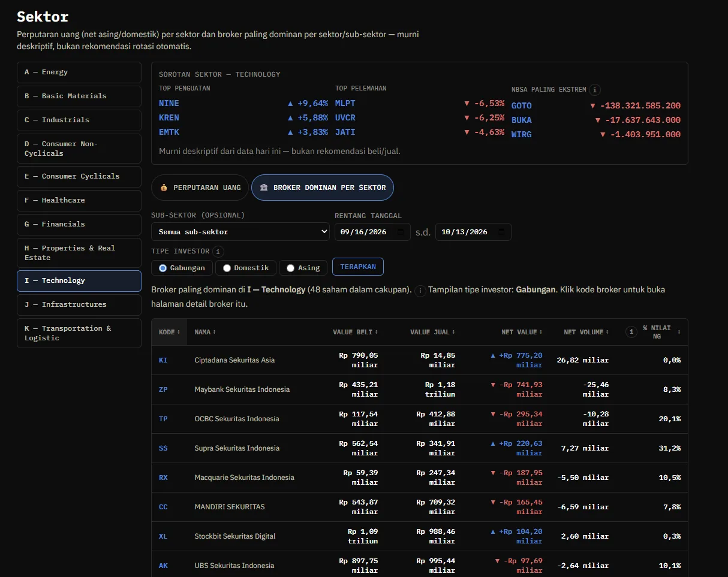728x577 pixels.
Task: Select sector F — Healthcare
Action: click(x=79, y=200)
